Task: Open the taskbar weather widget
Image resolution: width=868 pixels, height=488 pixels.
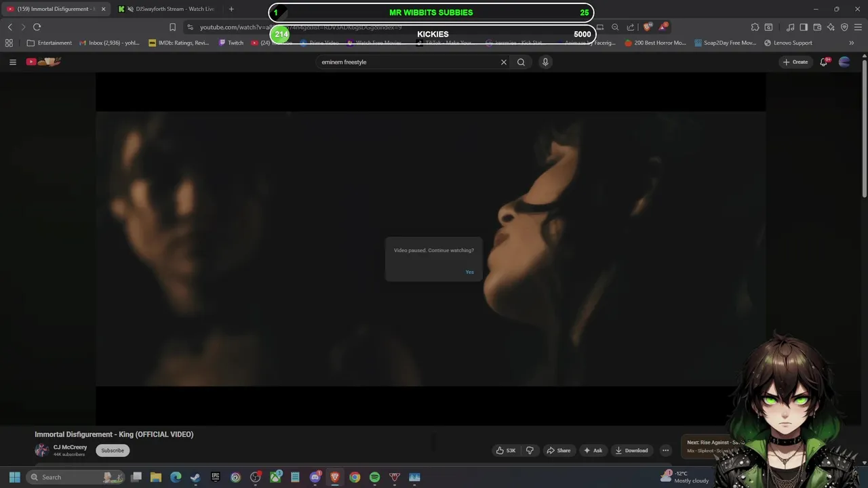Action: [x=685, y=477]
